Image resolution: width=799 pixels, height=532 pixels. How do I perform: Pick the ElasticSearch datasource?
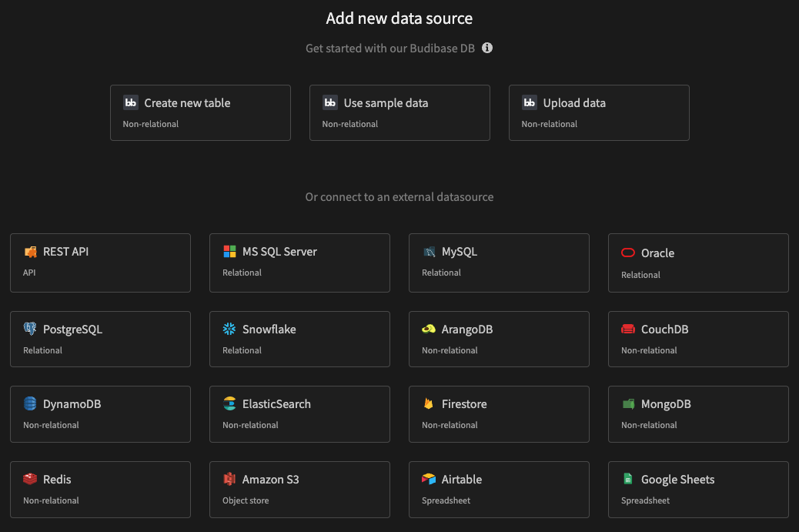pyautogui.click(x=299, y=413)
